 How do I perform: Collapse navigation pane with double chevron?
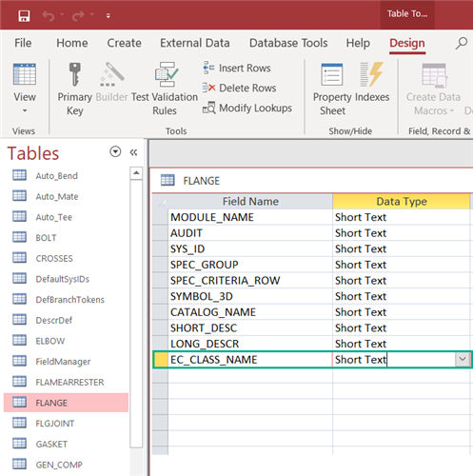[133, 152]
